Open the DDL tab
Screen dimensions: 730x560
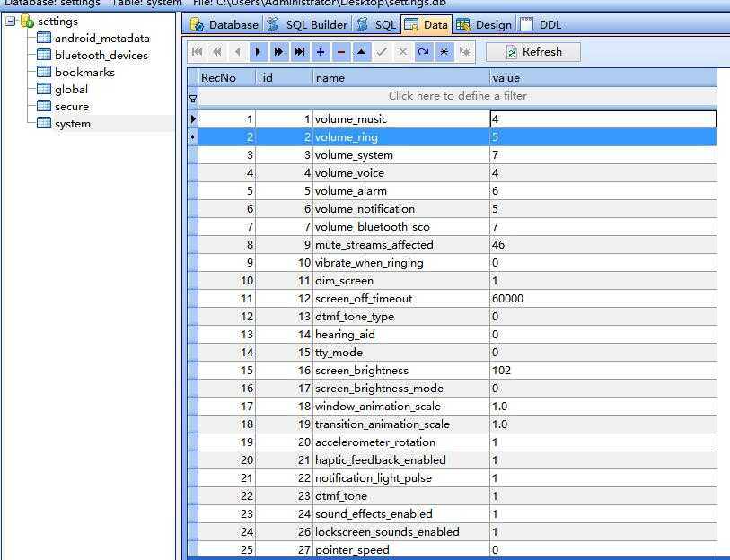click(541, 24)
